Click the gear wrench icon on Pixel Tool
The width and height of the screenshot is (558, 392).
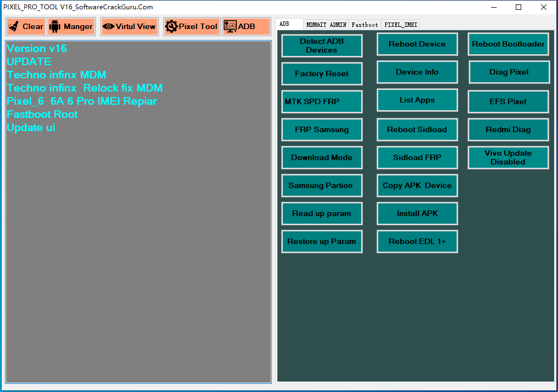click(x=171, y=26)
